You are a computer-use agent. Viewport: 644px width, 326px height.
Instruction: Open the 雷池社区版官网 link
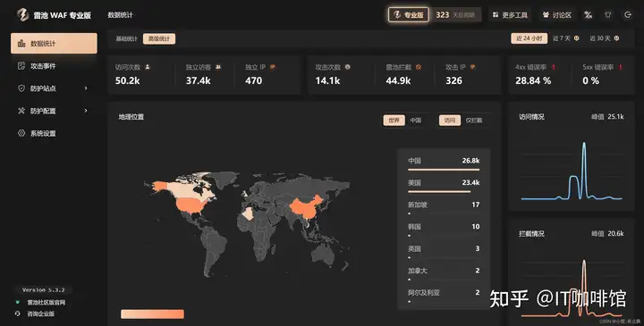coord(46,303)
